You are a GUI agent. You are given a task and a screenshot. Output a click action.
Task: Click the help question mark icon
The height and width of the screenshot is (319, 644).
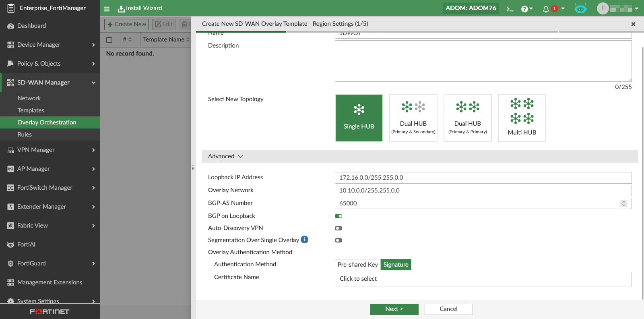point(524,9)
